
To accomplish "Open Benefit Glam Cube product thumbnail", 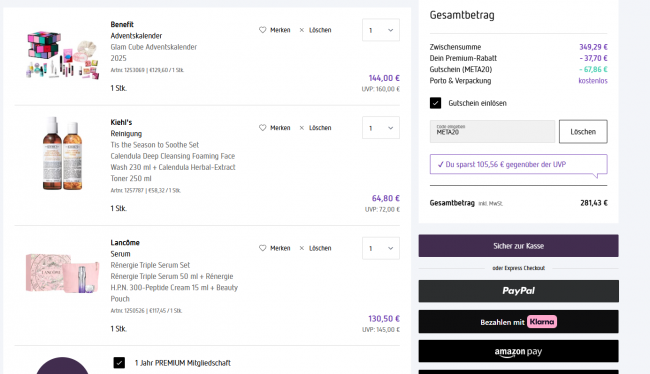I will point(62,55).
